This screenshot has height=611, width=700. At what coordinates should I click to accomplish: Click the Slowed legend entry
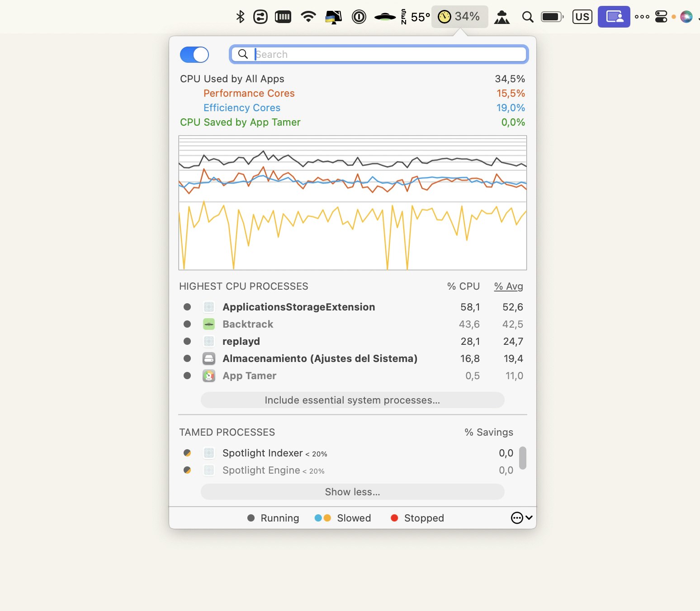343,518
